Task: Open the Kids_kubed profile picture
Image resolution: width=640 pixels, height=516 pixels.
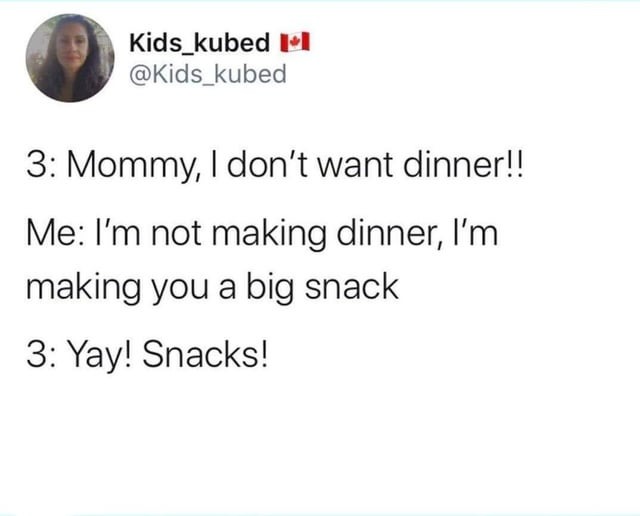Action: click(70, 58)
